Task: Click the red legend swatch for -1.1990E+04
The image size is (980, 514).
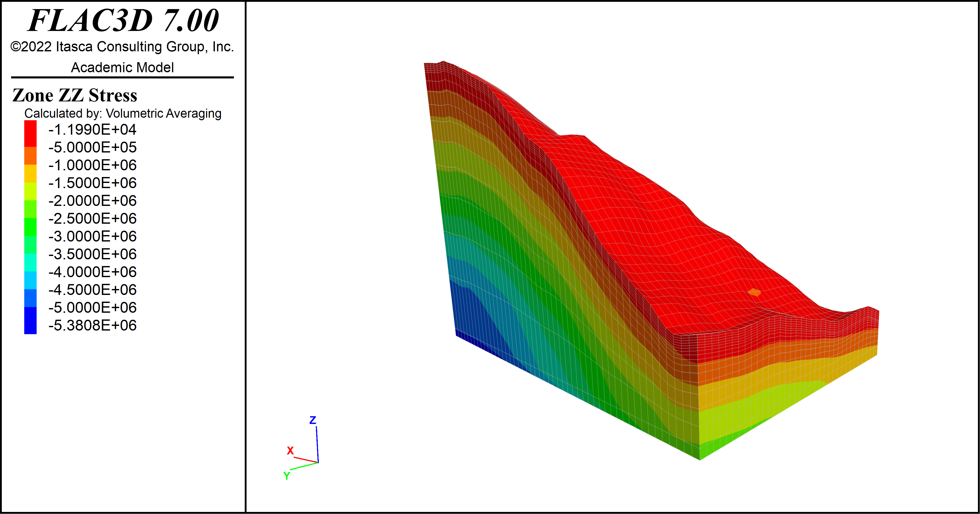Action: pos(30,134)
